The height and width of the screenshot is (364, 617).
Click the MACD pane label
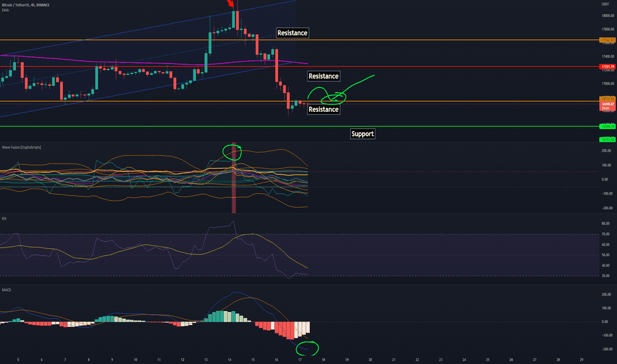coord(7,290)
